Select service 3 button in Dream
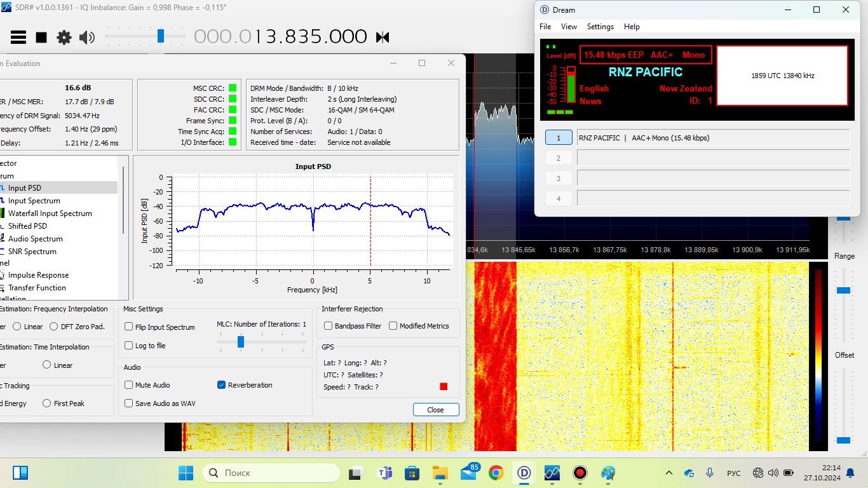Image resolution: width=868 pixels, height=488 pixels. 559,179
